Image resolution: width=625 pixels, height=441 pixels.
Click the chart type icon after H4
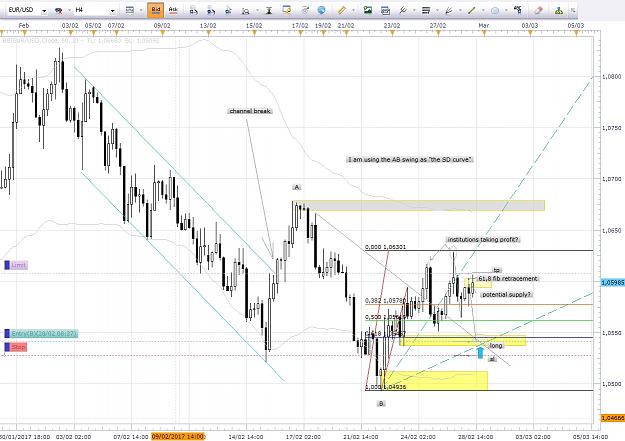coord(130,10)
